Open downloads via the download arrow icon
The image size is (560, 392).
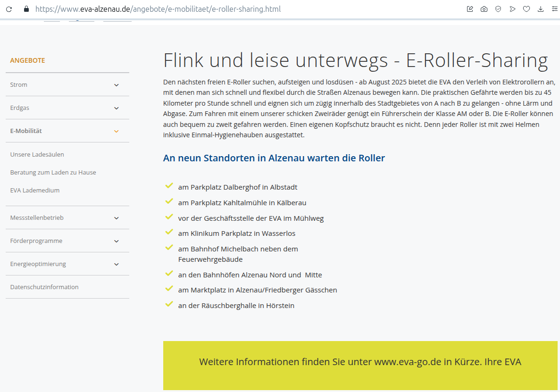(x=541, y=9)
